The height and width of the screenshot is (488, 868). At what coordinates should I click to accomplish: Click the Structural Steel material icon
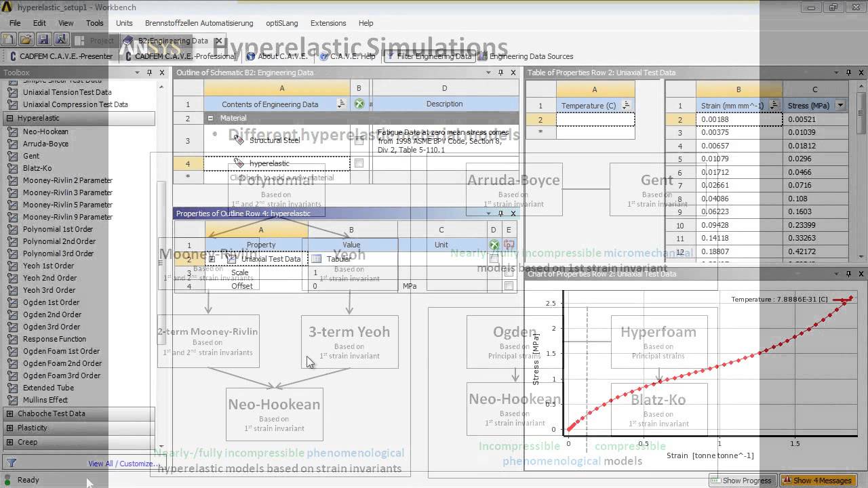coord(238,140)
